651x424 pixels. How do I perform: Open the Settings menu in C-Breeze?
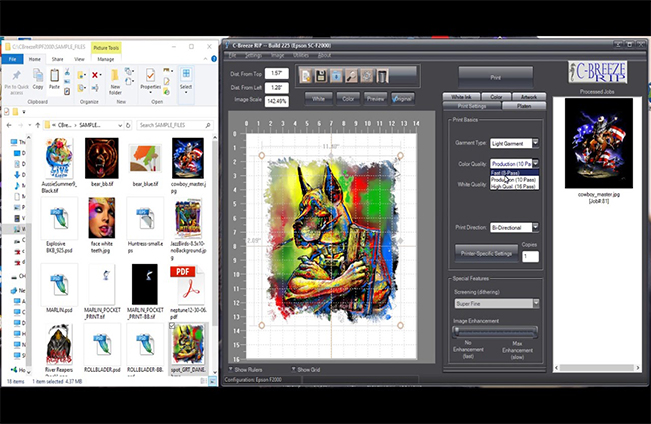coord(253,56)
